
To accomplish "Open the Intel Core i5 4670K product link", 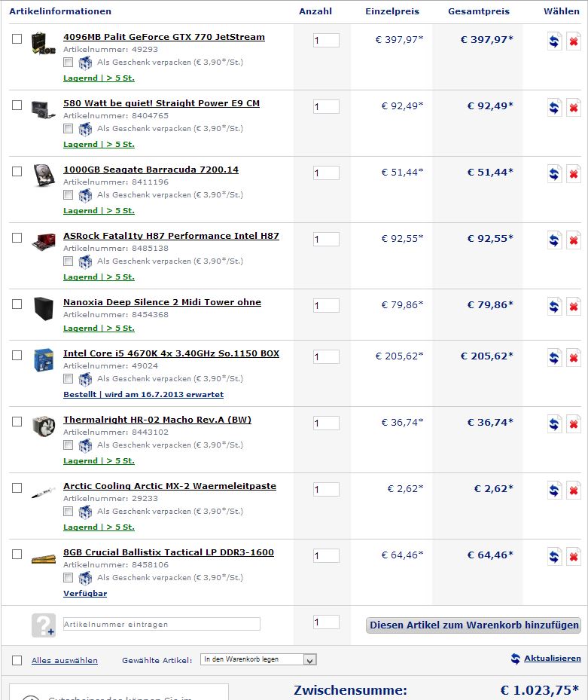I will (172, 353).
